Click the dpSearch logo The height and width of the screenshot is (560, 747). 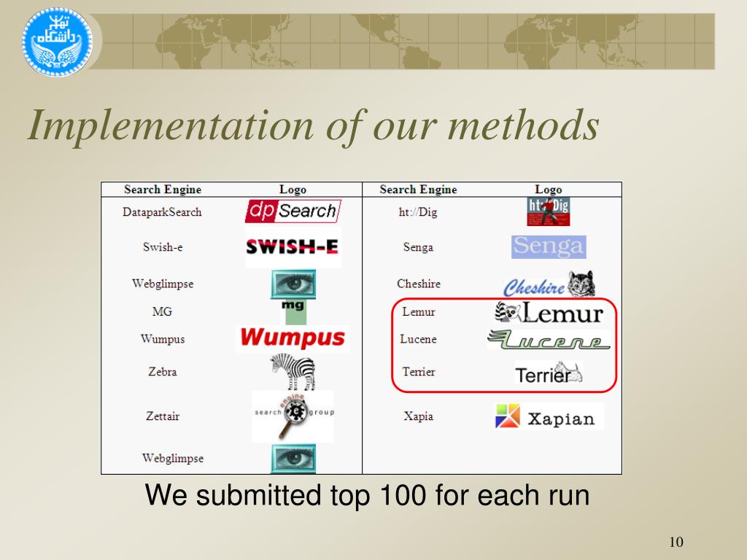(293, 211)
